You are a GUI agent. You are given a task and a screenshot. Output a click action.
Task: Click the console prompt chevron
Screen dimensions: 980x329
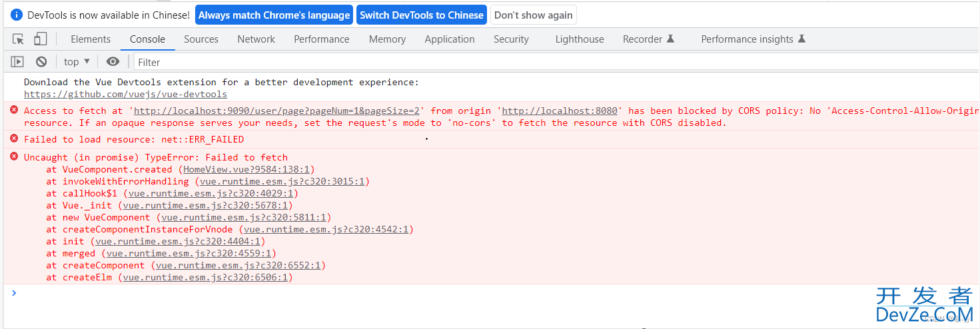[14, 292]
